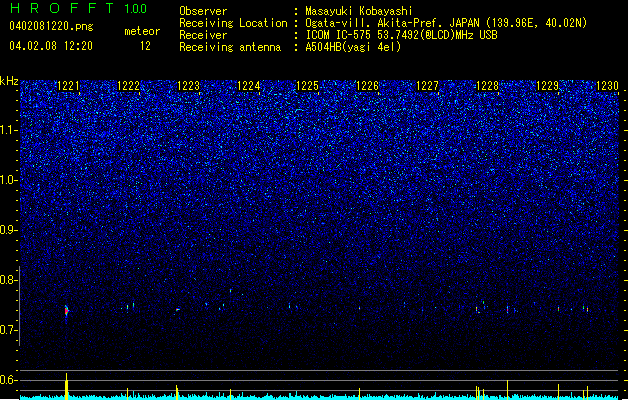Click the HROFFT 1.0.0 title text

click(x=78, y=8)
